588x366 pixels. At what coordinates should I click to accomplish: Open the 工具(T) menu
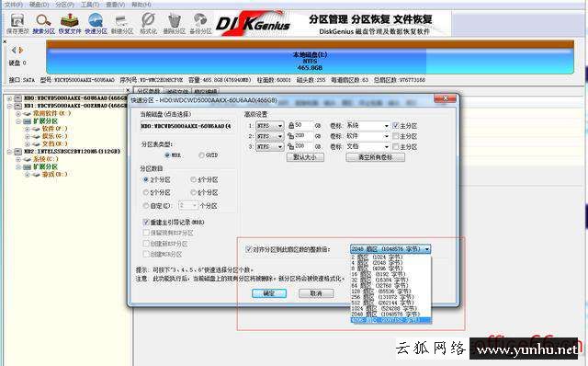[90, 5]
